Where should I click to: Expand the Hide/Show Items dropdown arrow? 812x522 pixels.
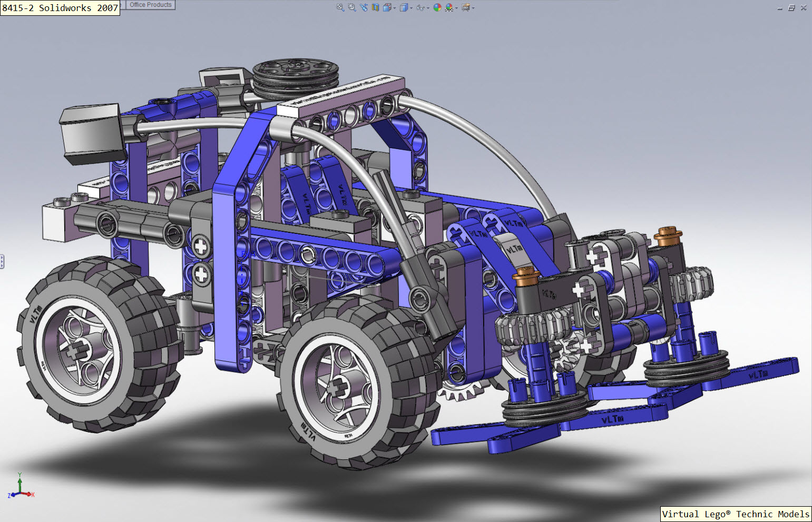(x=428, y=8)
